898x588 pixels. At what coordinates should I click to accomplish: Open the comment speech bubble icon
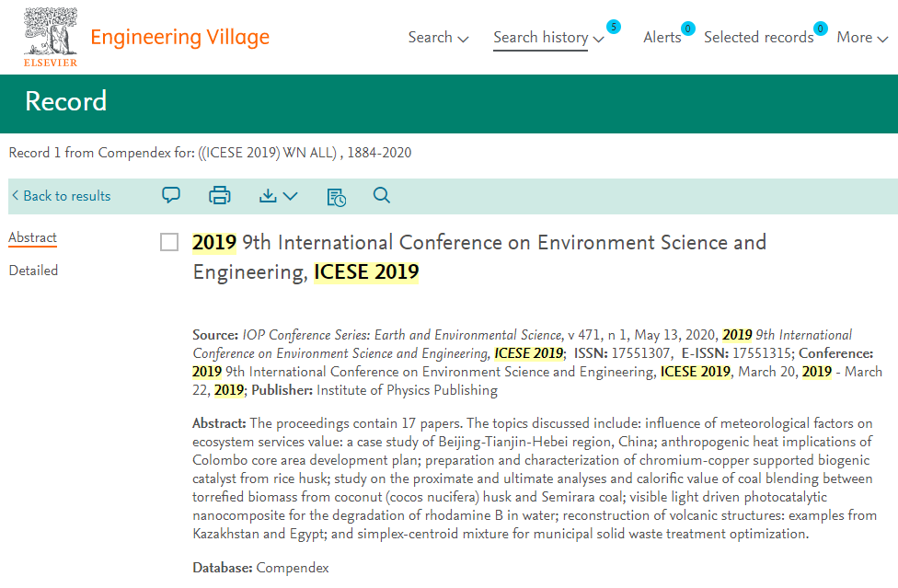170,195
